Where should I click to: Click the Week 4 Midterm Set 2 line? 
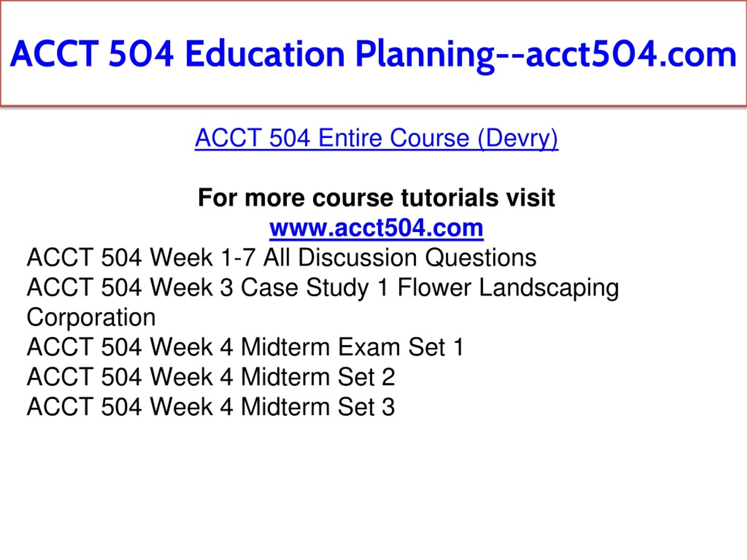pyautogui.click(x=211, y=377)
